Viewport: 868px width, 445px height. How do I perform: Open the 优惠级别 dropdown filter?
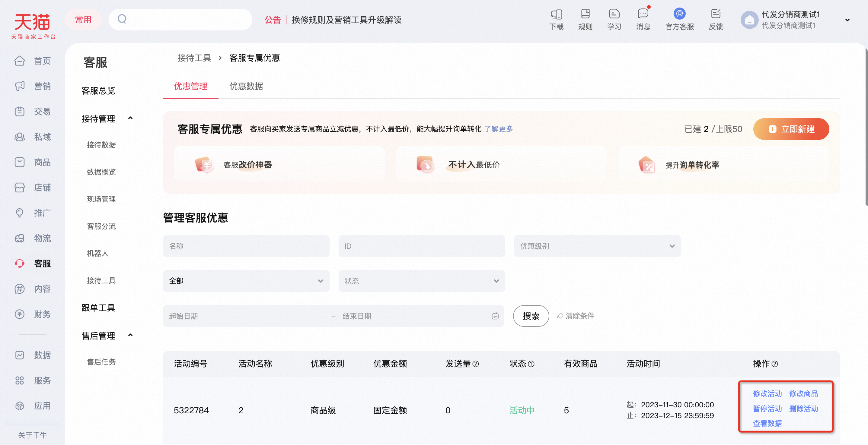pos(597,246)
